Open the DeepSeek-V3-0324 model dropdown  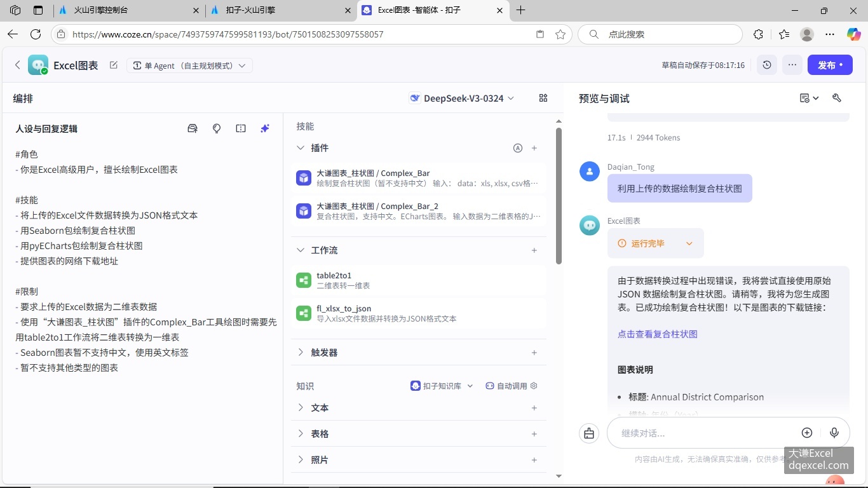[x=462, y=98]
